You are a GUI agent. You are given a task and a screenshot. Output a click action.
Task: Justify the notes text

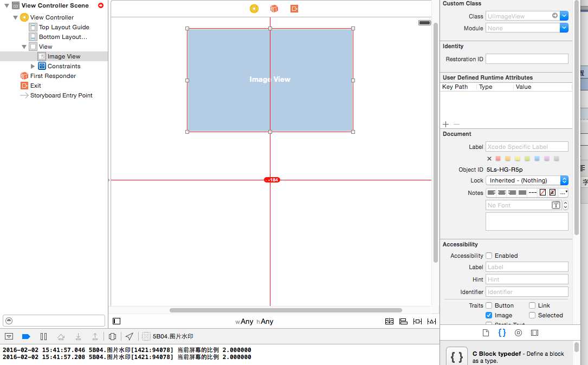522,193
